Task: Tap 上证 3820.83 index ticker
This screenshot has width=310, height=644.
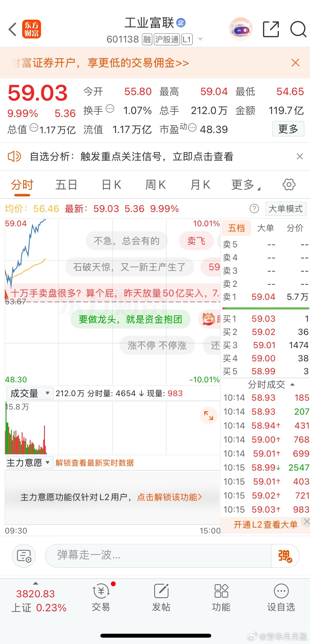Action: 39,600
